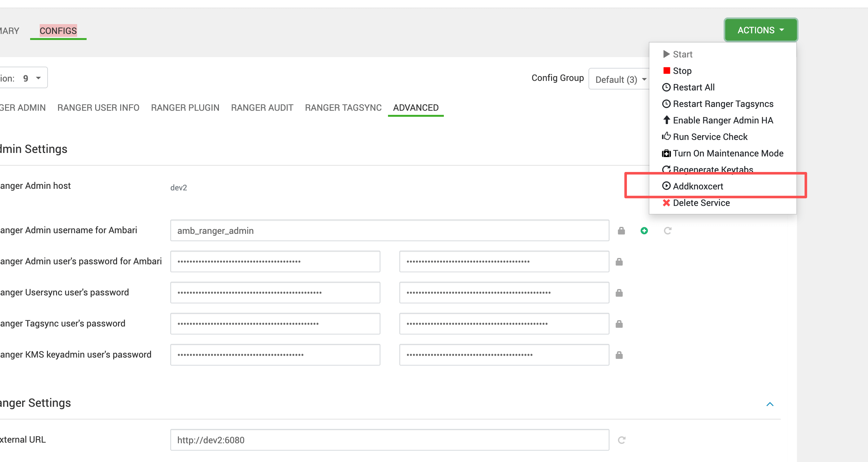The width and height of the screenshot is (868, 462).
Task: Open the ACTIONS dropdown button
Action: (x=760, y=30)
